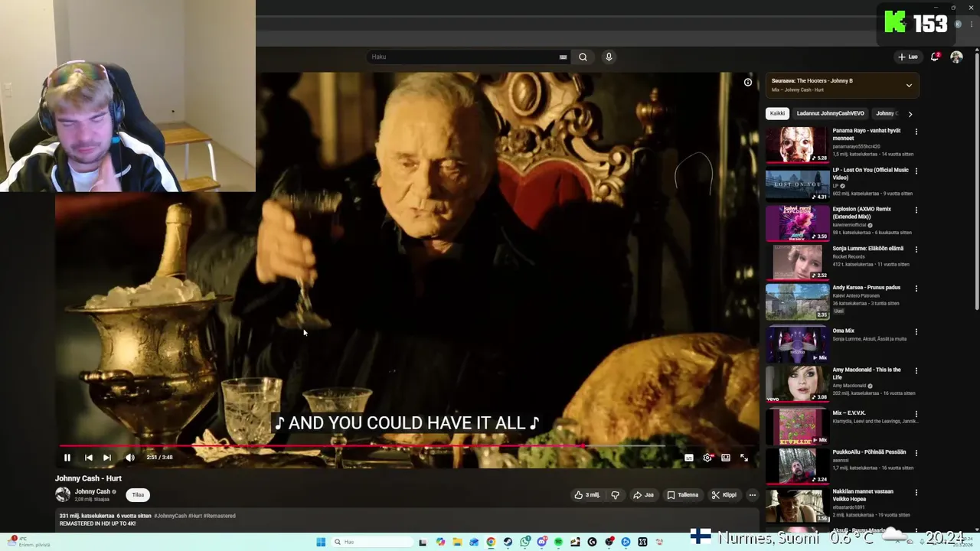Open options menu for Oma Mix

coord(916,331)
